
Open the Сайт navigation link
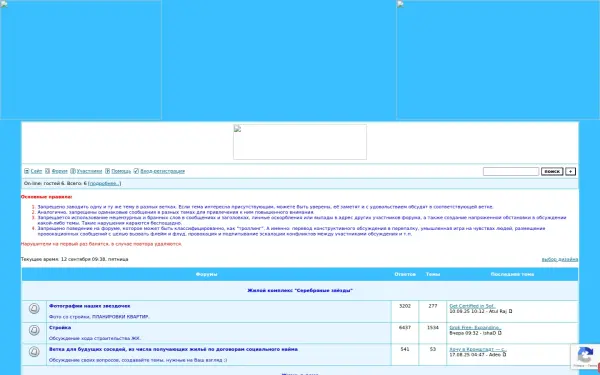(36, 171)
